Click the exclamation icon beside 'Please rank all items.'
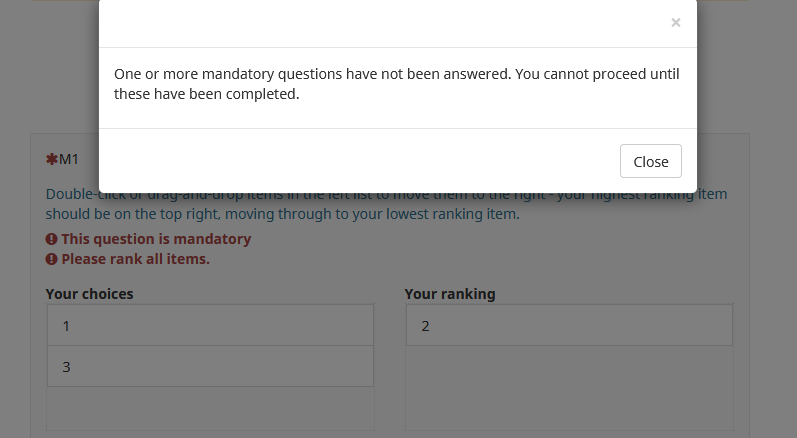This screenshot has height=438, width=797. click(x=51, y=260)
